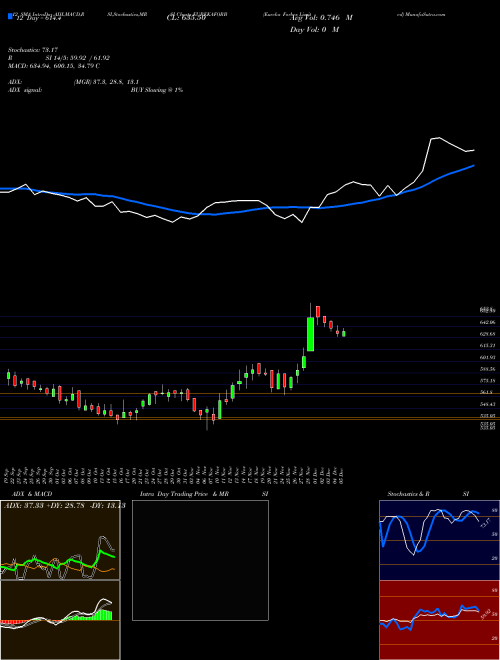Click the 'ADX: 37.33 +DY: 28.78 -DY: 13.13' header
The height and width of the screenshot is (660, 500).
click(x=65, y=506)
